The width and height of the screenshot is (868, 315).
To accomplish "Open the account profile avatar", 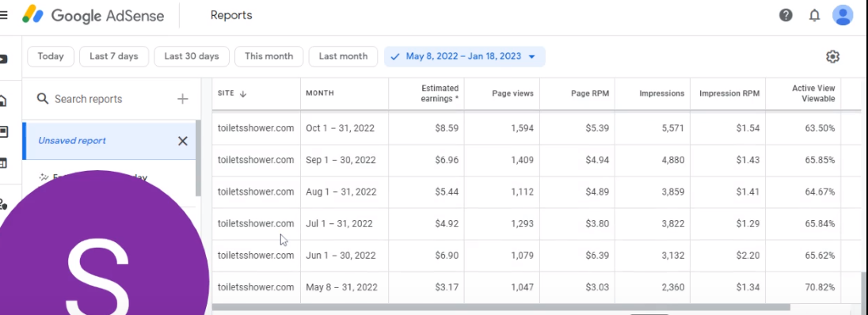I will tap(843, 15).
